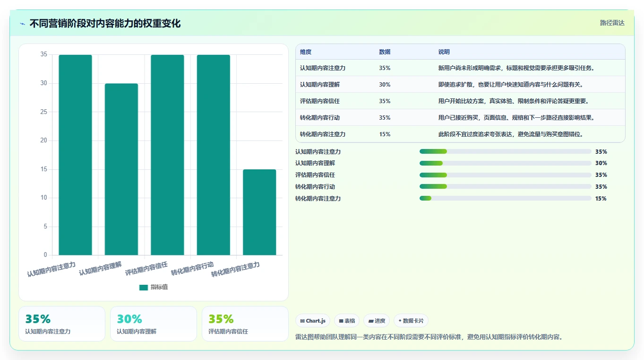Viewport: 644px width, 360px height.
Task: Click description starting 即使追求扩散
Action: pos(511,85)
